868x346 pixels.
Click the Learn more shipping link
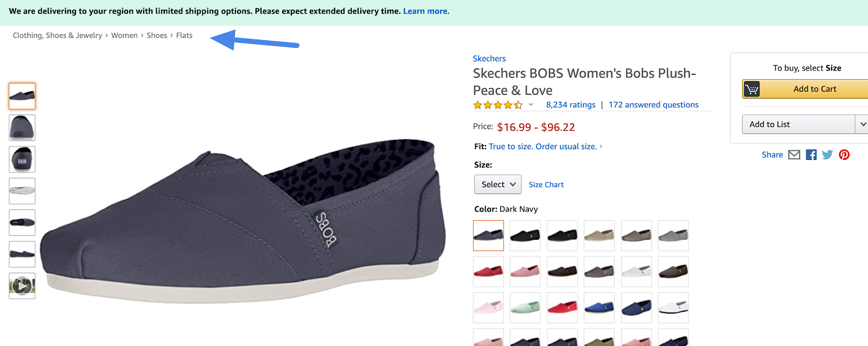click(x=426, y=11)
